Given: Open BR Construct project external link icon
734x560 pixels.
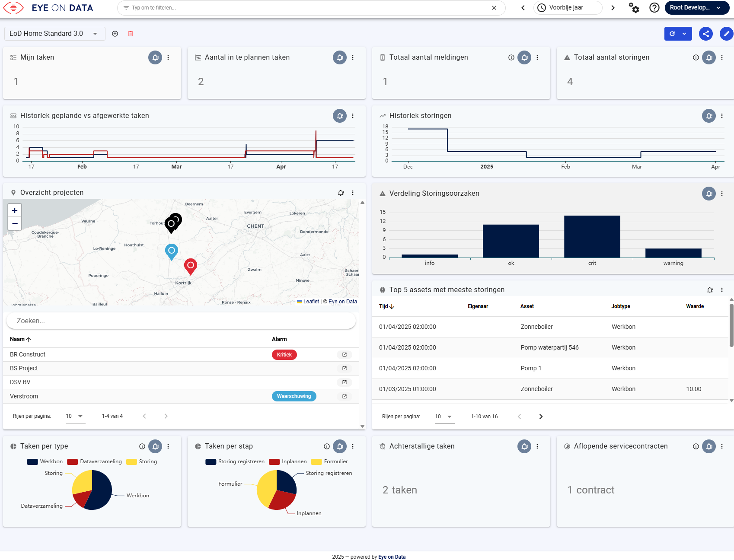Looking at the screenshot, I should [x=345, y=355].
